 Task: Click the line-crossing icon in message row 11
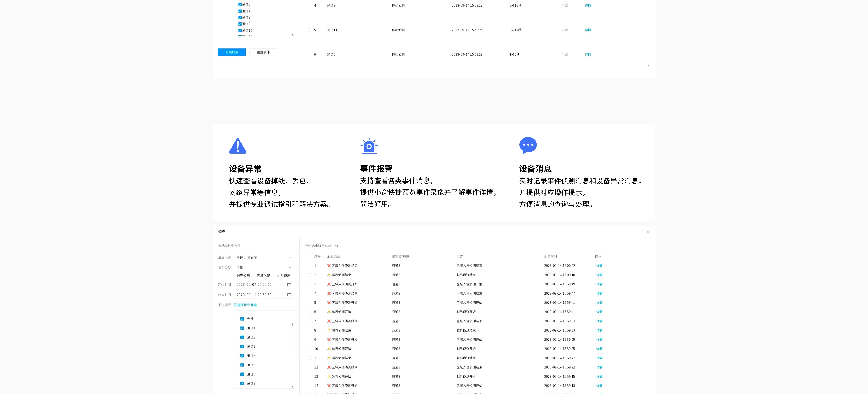329,358
